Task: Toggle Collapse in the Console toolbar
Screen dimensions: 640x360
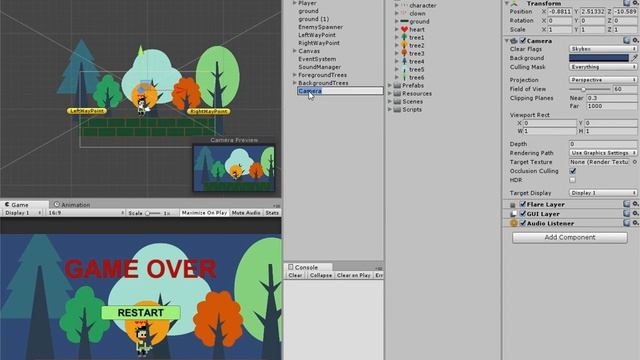Action: pos(320,276)
